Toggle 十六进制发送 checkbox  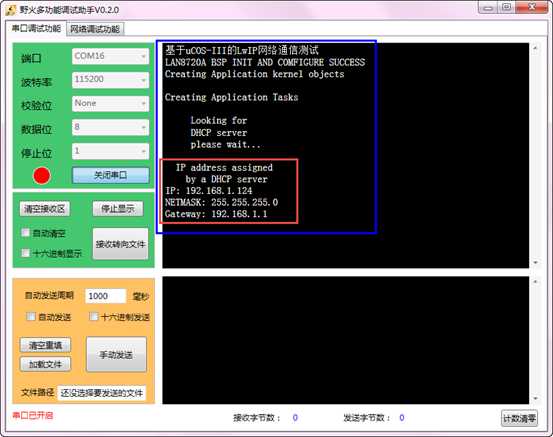(93, 316)
